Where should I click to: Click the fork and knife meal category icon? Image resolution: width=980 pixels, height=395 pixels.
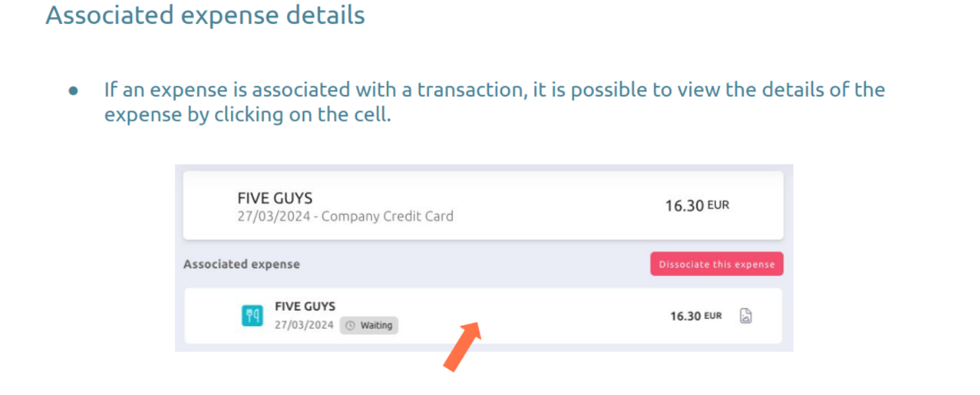click(252, 316)
